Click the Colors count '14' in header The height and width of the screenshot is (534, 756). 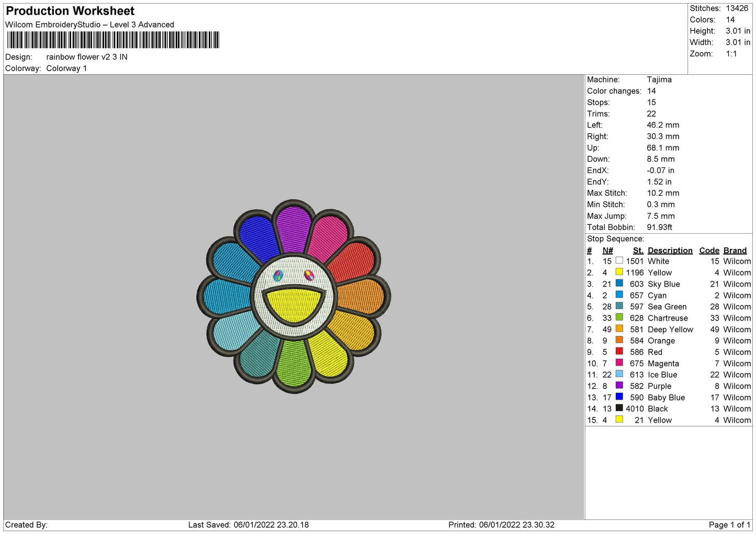[x=730, y=20]
